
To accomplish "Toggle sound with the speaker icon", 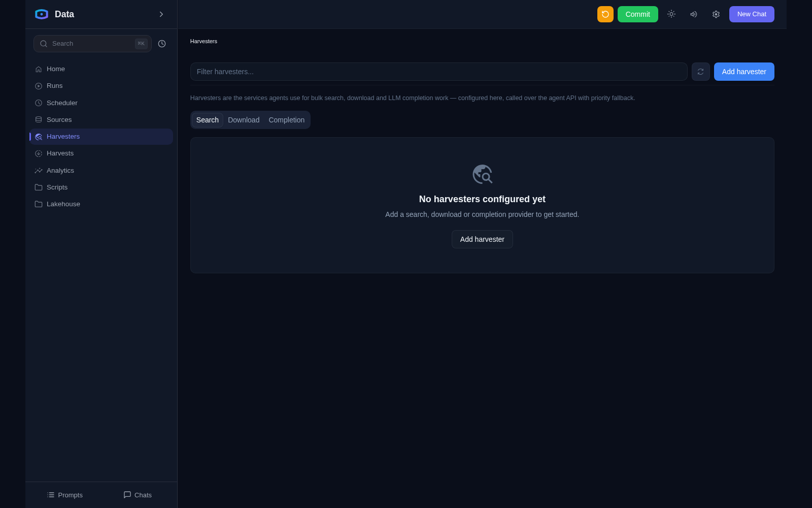I will pyautogui.click(x=694, y=14).
